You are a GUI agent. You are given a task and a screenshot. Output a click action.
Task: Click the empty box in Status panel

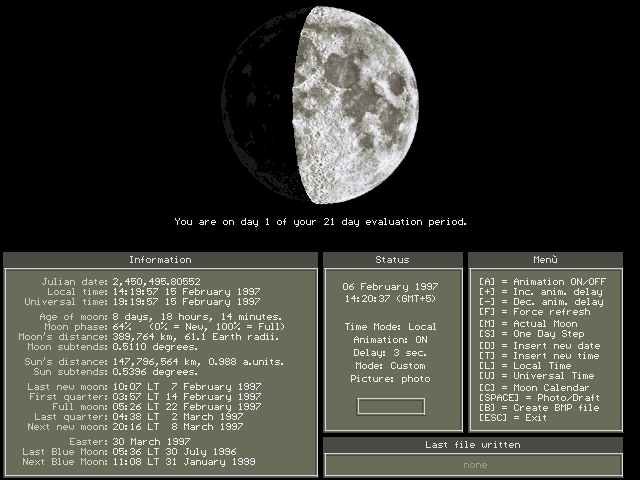point(391,406)
